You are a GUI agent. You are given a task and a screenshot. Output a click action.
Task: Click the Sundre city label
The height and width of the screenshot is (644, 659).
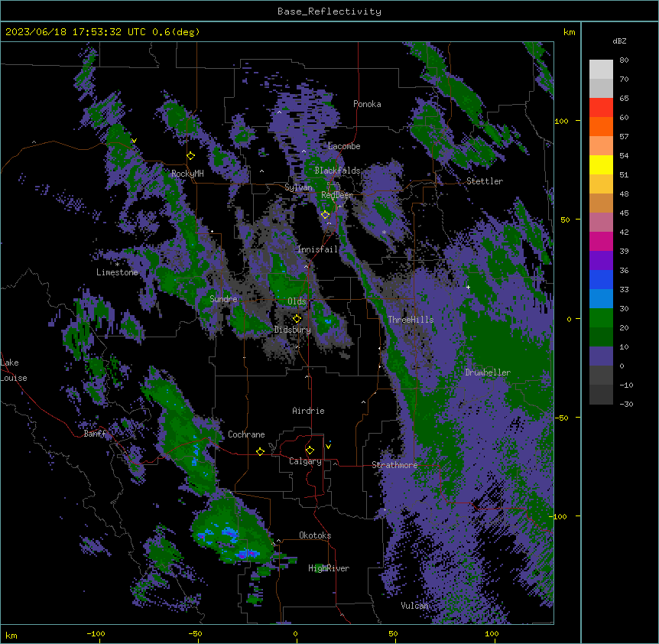click(x=223, y=299)
